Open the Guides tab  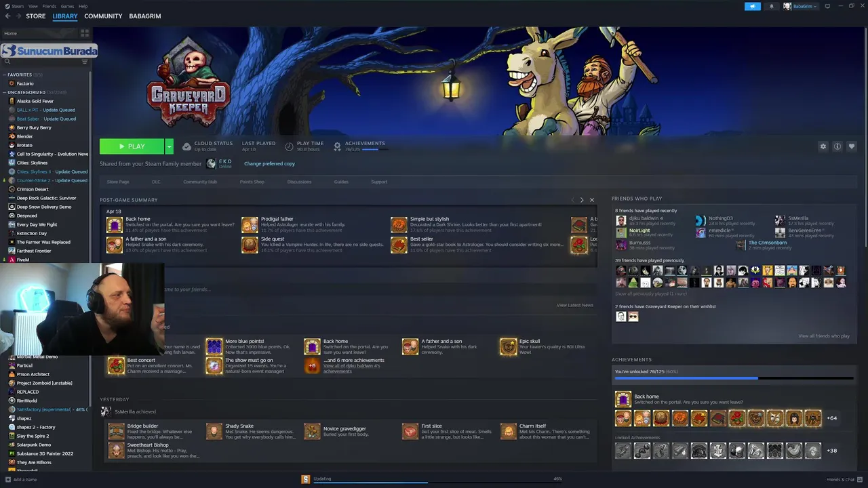coord(341,182)
